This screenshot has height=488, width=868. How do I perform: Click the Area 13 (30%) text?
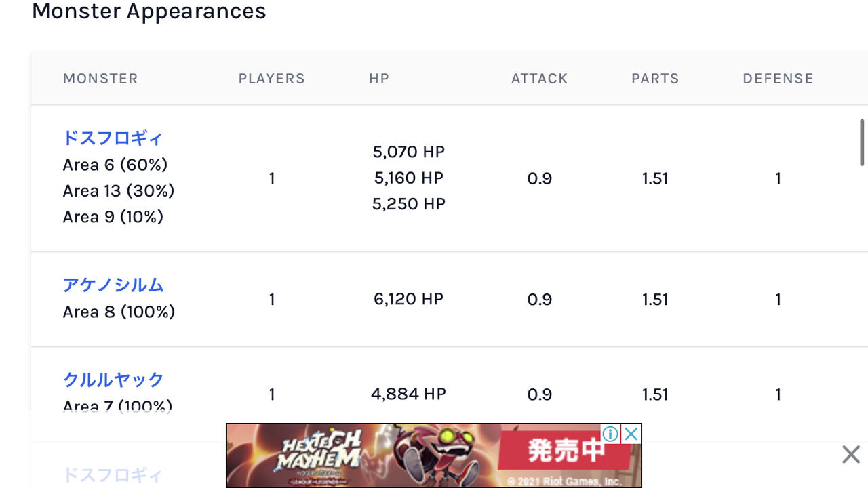(x=119, y=191)
